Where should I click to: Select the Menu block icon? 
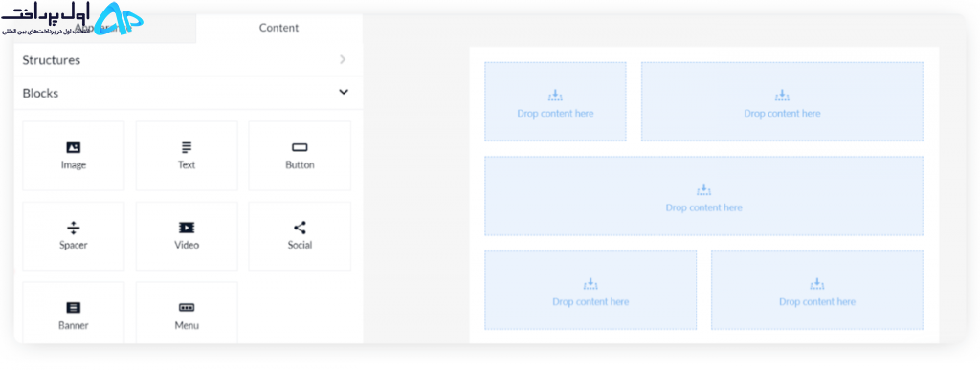[x=187, y=308]
